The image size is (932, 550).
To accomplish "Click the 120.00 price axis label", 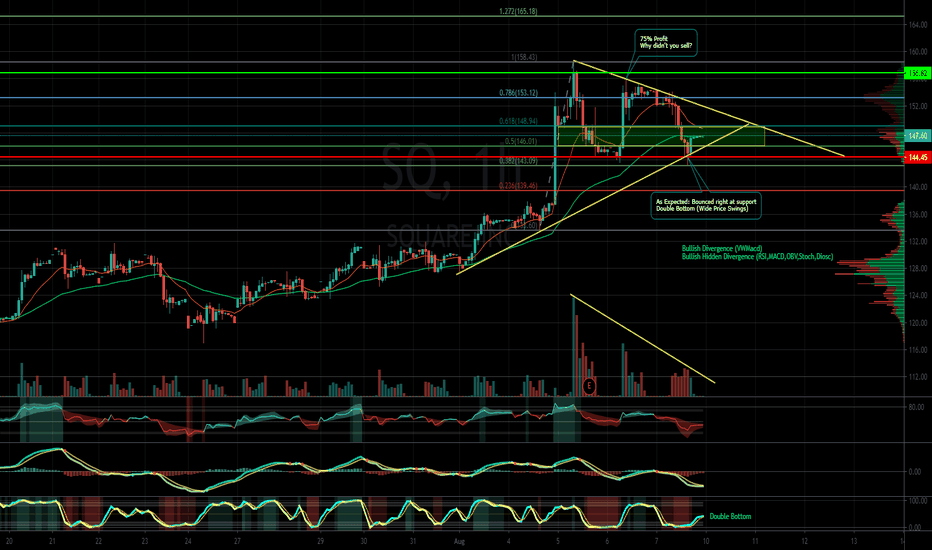I will (x=918, y=323).
